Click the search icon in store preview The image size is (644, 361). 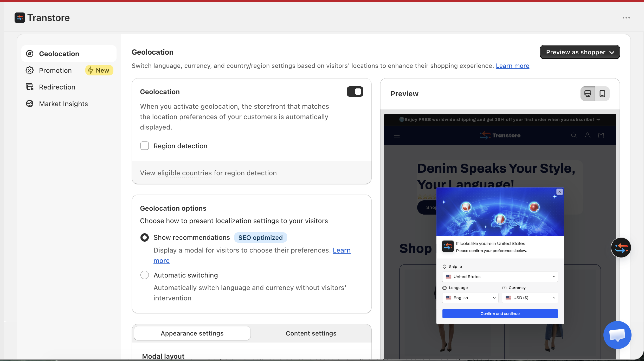click(574, 135)
